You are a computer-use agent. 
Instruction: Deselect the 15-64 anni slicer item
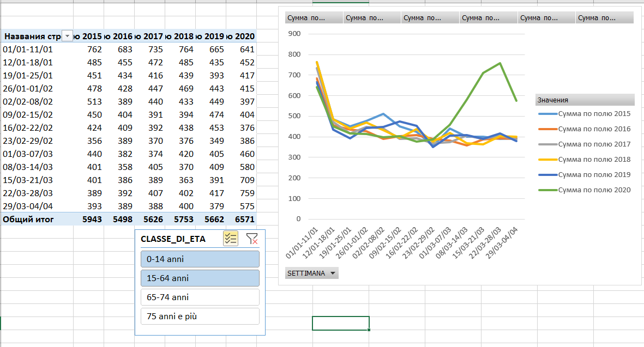[199, 278]
